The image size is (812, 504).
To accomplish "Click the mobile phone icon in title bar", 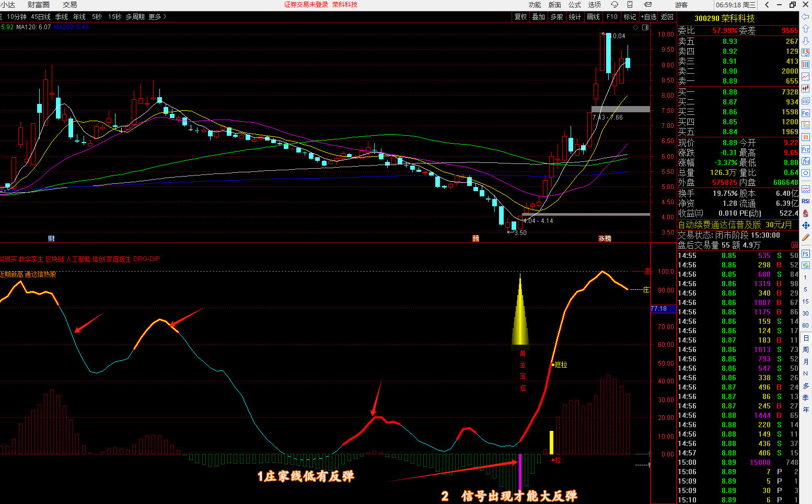I will [630, 5].
